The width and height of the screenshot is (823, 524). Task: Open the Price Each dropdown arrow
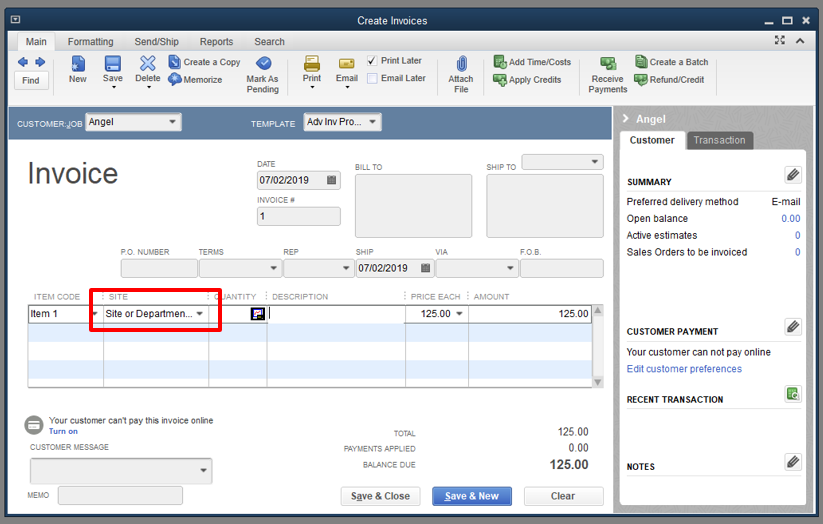click(x=459, y=313)
